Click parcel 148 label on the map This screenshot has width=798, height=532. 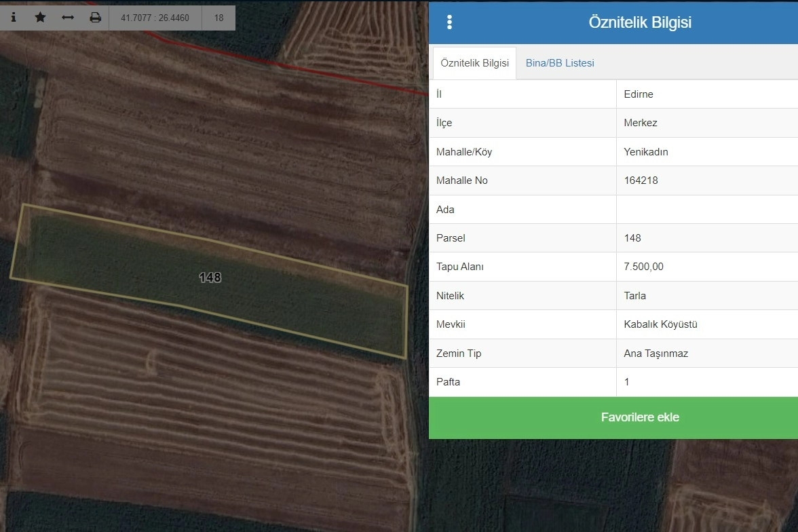pos(210,278)
